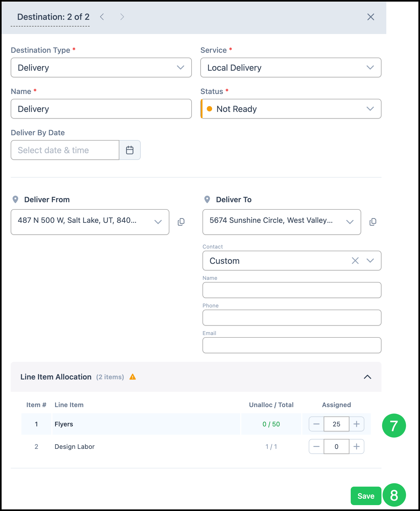Click the Line Item column header
420x511 pixels.
pyautogui.click(x=69, y=405)
